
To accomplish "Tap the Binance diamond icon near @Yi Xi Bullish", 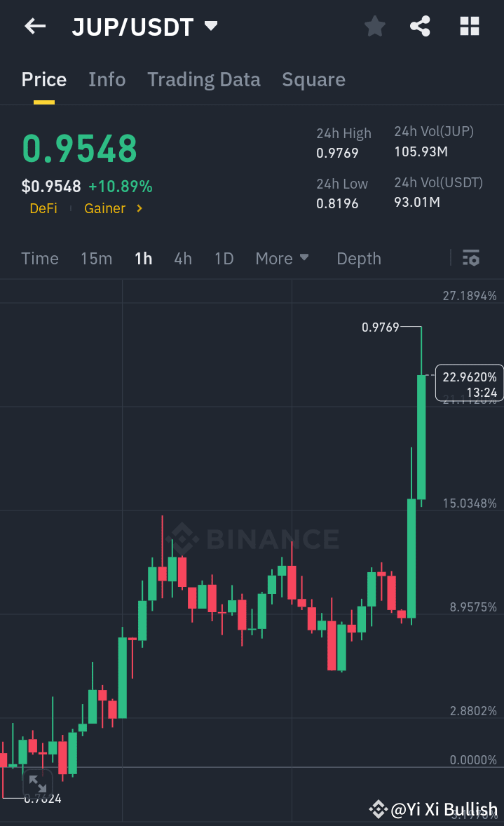I will [x=378, y=809].
